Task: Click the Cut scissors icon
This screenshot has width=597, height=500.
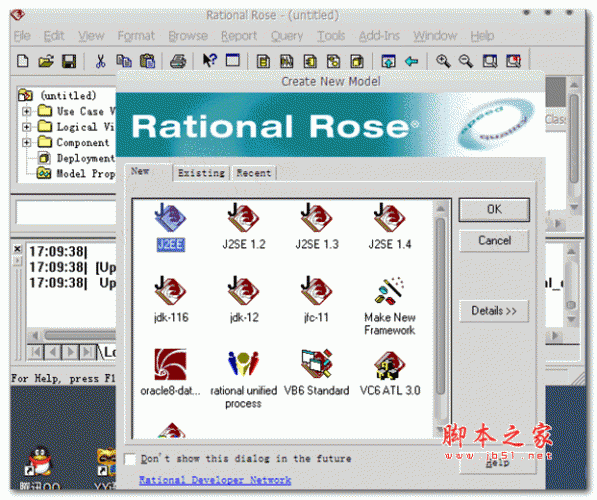Action: 101,61
